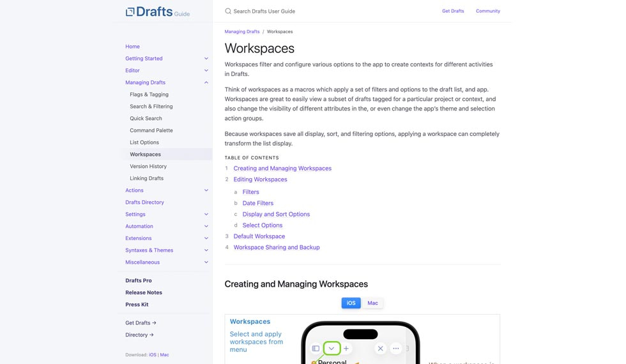Expand the Actions section chevron
Screen dimensions: 626x364
[206, 190]
